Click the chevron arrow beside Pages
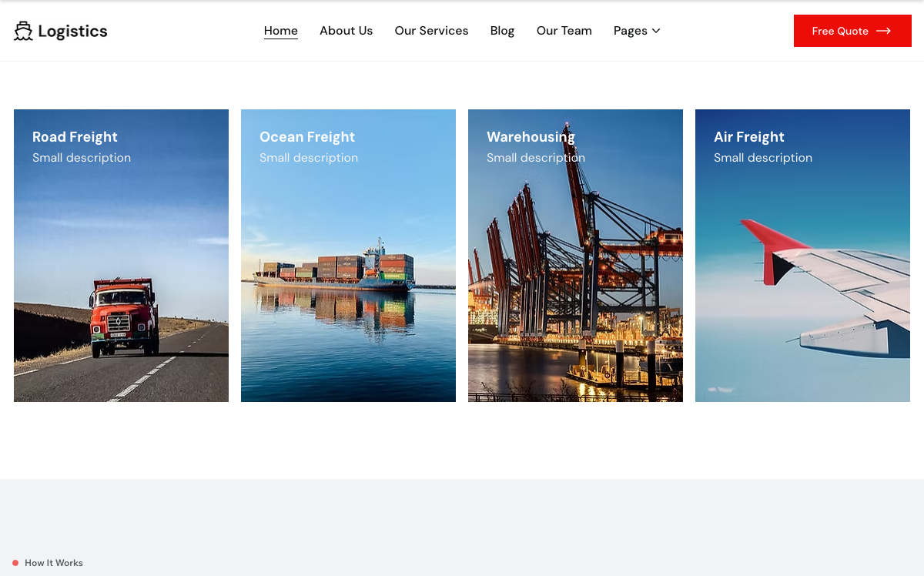Image resolution: width=924 pixels, height=576 pixels. coord(656,31)
